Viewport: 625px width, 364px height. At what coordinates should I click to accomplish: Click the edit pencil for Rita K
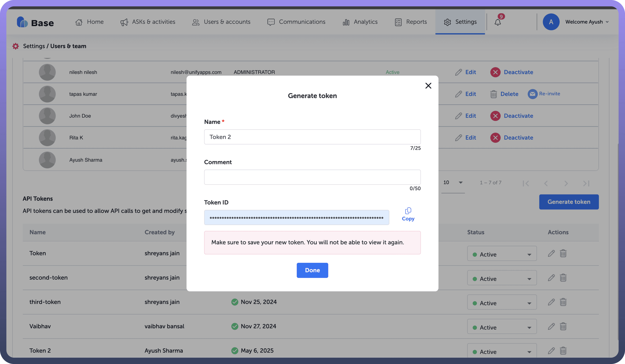(459, 138)
